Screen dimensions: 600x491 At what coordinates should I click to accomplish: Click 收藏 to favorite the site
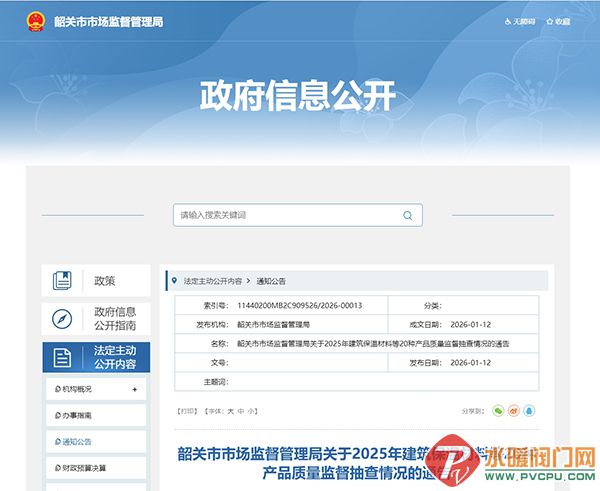pos(557,21)
